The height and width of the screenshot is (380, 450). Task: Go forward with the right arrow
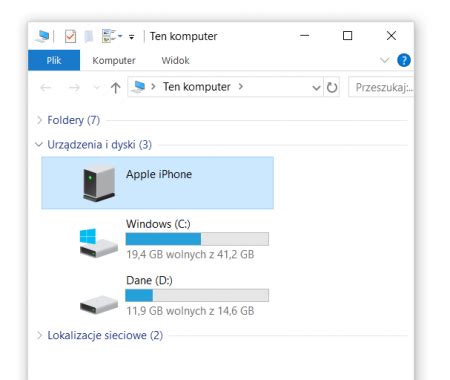click(x=74, y=88)
